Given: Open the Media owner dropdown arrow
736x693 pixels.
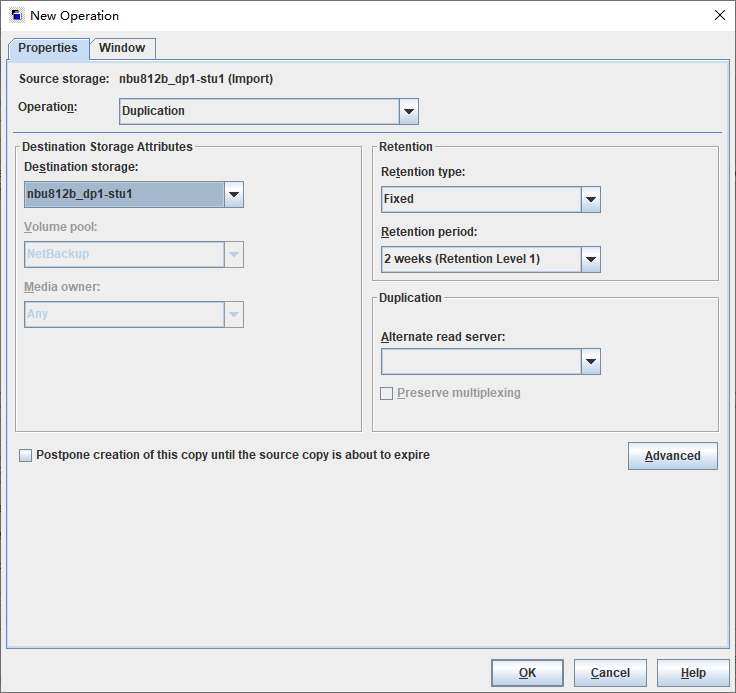Looking at the screenshot, I should coord(234,315).
